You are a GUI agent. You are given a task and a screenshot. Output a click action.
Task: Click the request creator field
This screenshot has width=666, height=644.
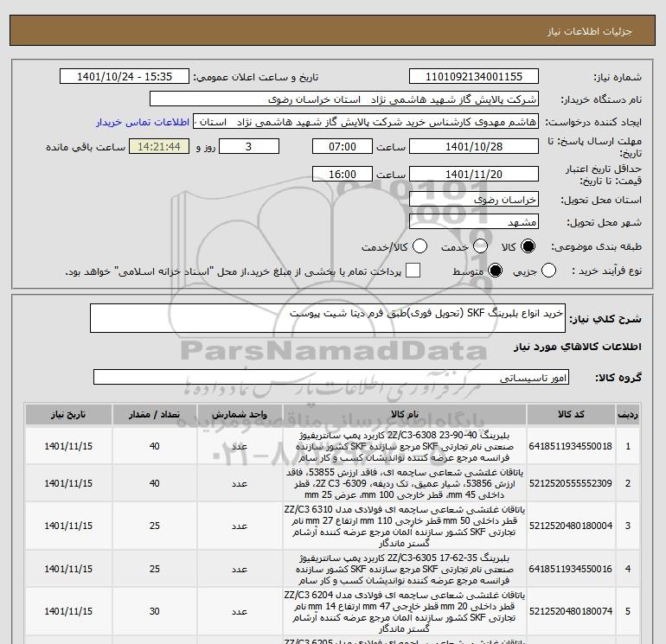(x=370, y=123)
